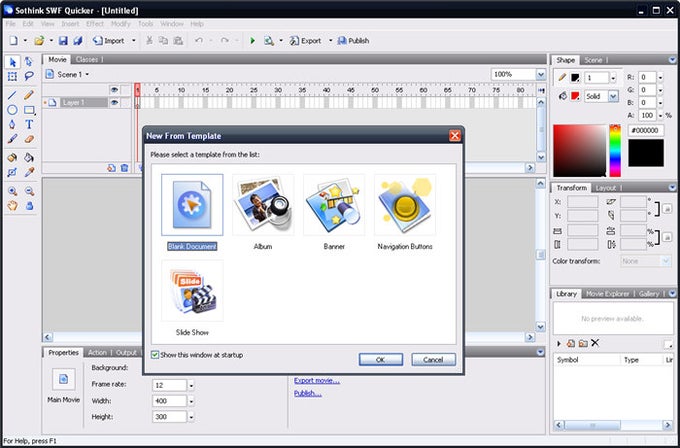This screenshot has width=680, height=448.
Task: Click the fill color red swatch
Action: (x=575, y=96)
